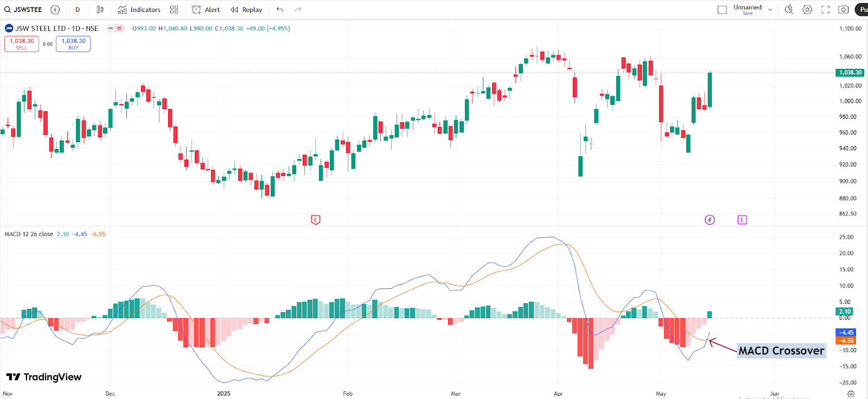Toggle the pink data mode indicator
The image size is (868, 399).
(119, 28)
